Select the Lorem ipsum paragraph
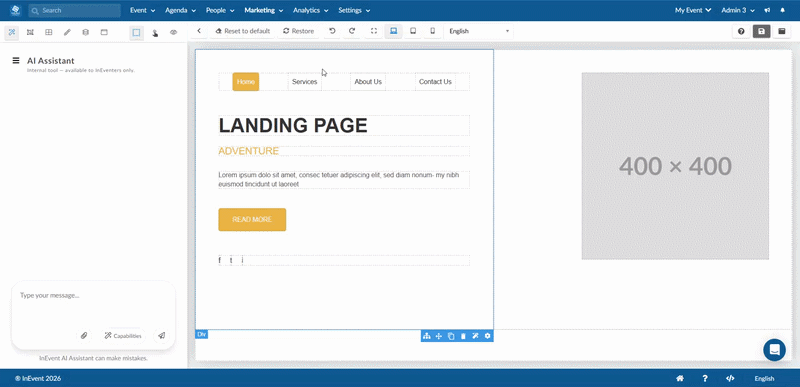 pos(344,179)
